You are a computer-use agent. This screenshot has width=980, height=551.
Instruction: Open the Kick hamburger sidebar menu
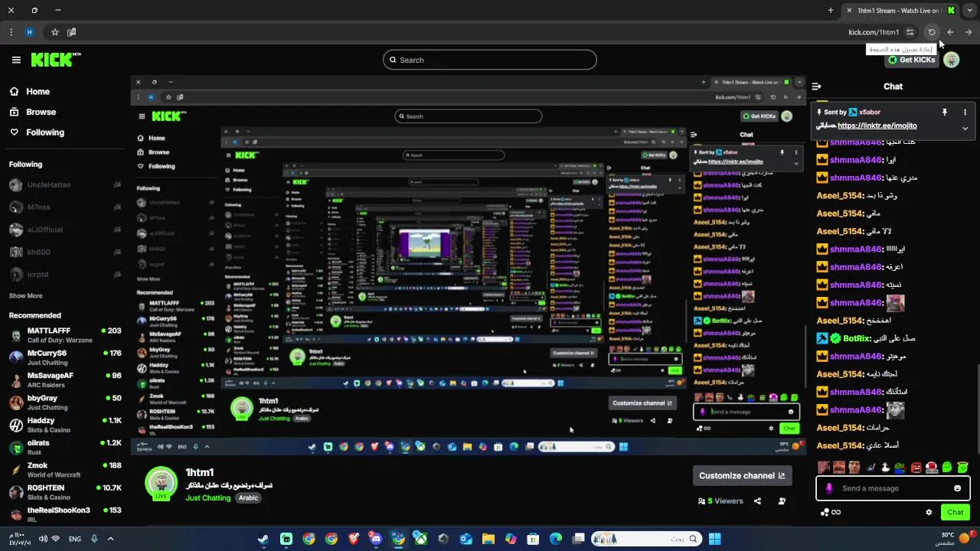click(16, 60)
